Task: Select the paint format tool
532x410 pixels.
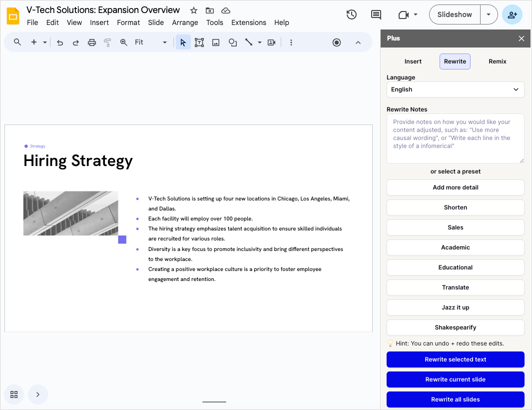Action: 107,42
